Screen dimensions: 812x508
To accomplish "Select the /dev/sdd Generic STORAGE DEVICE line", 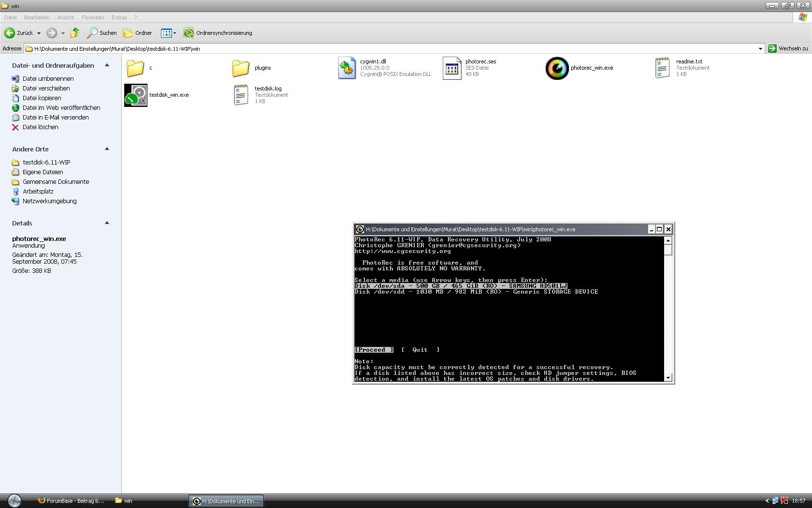I will [x=476, y=292].
